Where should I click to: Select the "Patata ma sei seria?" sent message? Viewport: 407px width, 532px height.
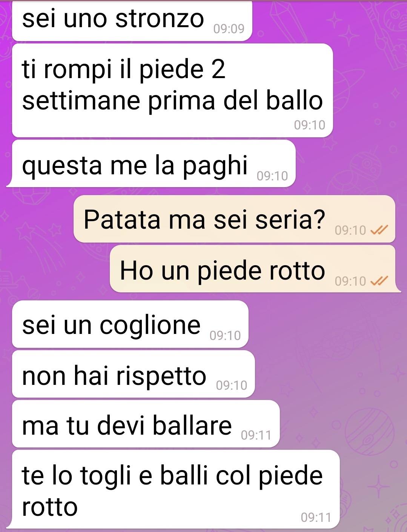234,219
